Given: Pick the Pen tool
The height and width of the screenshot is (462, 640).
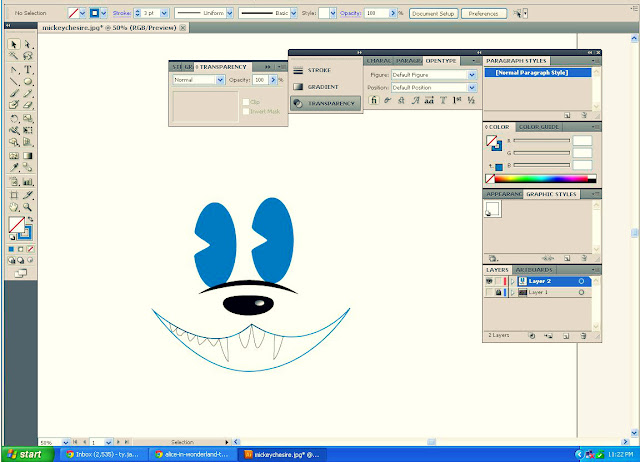Looking at the screenshot, I should click(x=13, y=69).
